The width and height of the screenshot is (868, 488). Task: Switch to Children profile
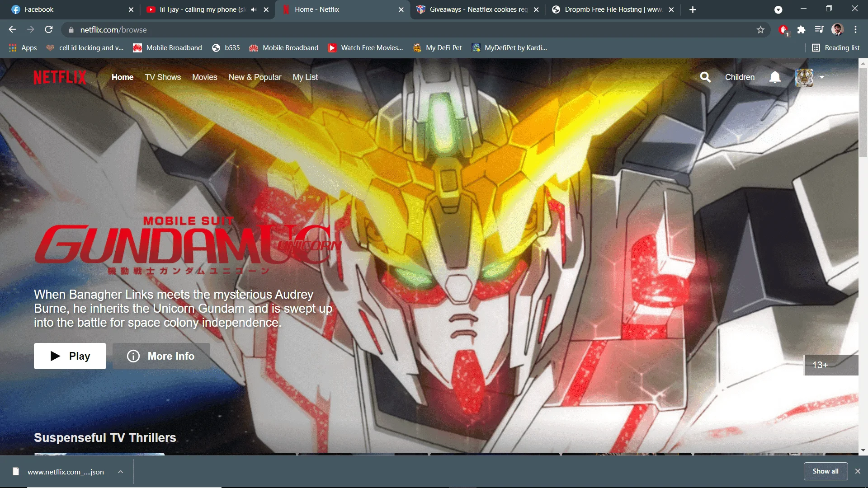point(740,77)
